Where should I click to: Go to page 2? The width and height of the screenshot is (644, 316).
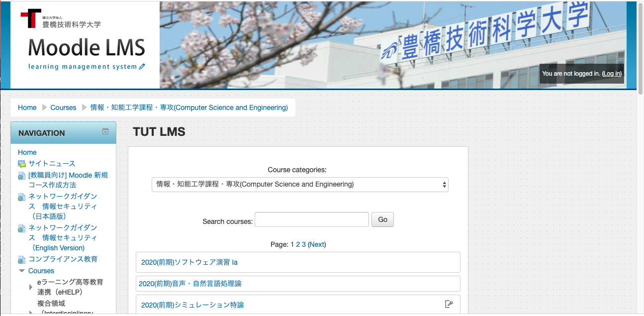pyautogui.click(x=298, y=244)
